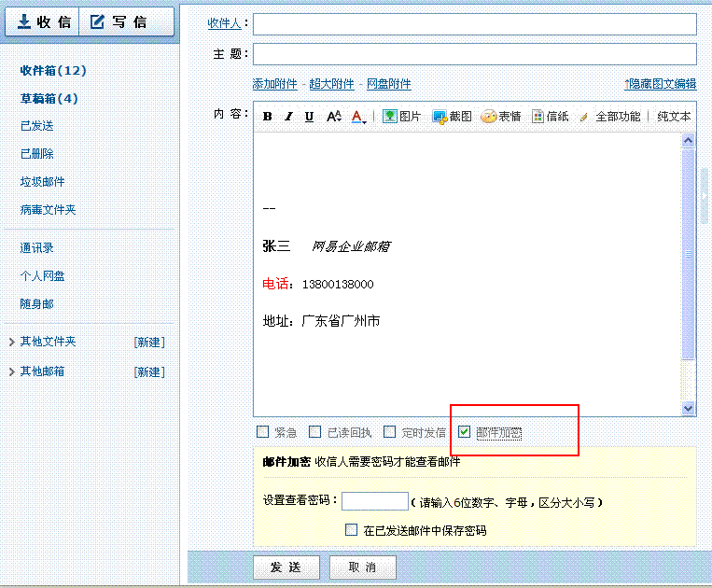Click signature text 网易企业邮箱

[351, 246]
